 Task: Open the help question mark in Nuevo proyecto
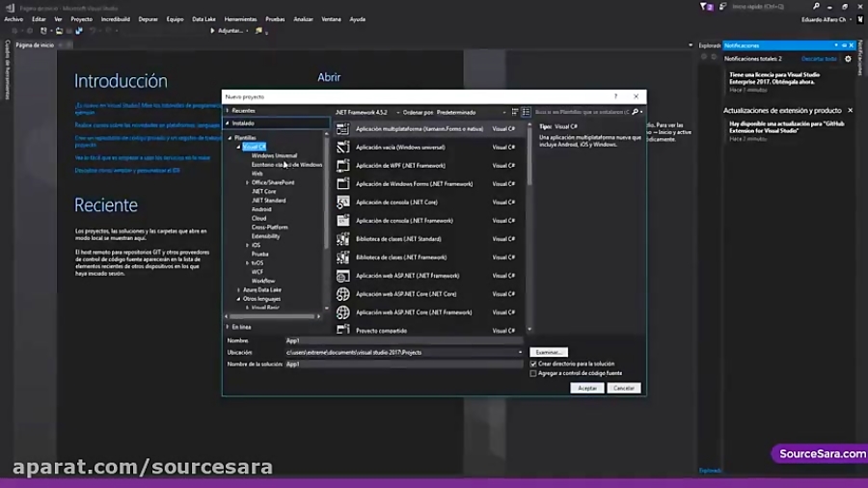(x=615, y=96)
